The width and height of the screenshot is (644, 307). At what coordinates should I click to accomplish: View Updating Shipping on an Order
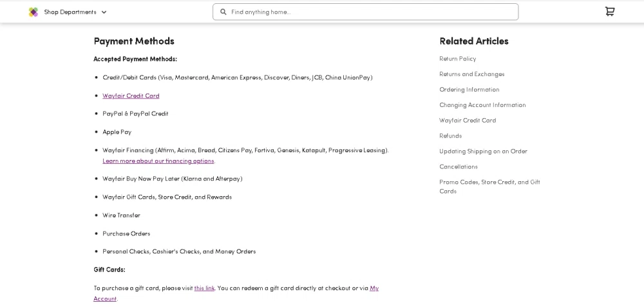tap(483, 152)
